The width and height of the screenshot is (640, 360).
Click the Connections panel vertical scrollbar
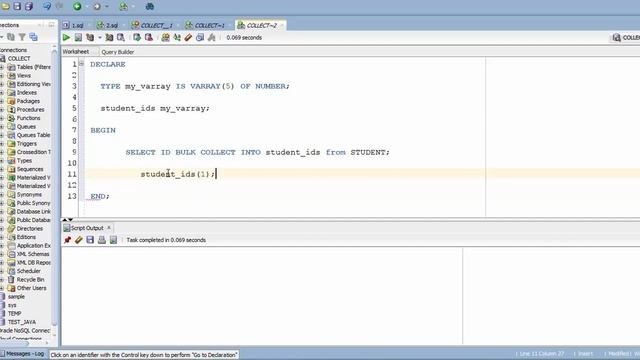[x=54, y=188]
